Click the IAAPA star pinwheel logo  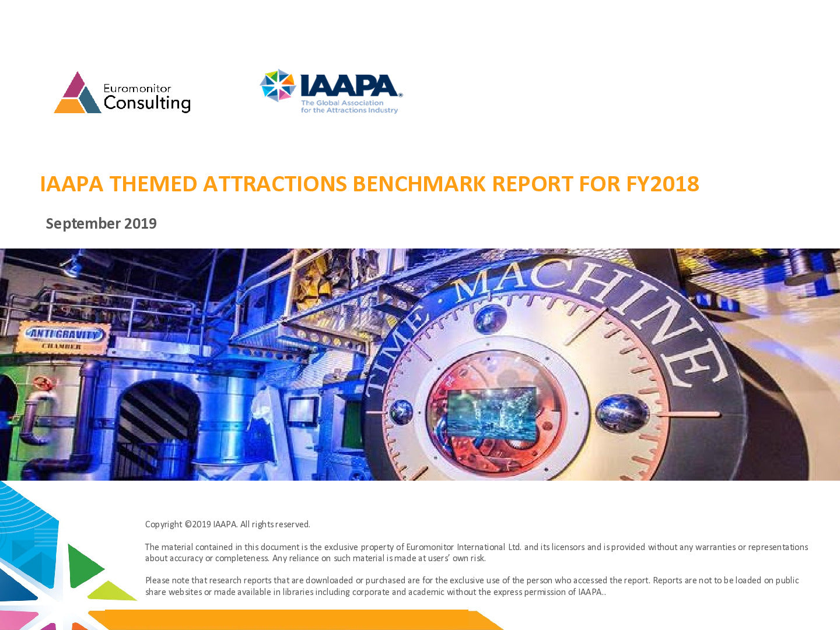click(278, 85)
